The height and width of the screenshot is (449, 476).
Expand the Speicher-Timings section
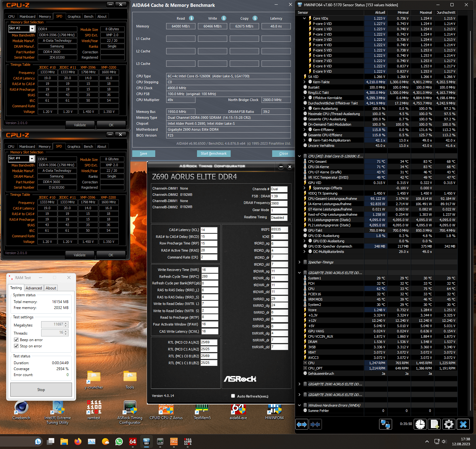300,262
